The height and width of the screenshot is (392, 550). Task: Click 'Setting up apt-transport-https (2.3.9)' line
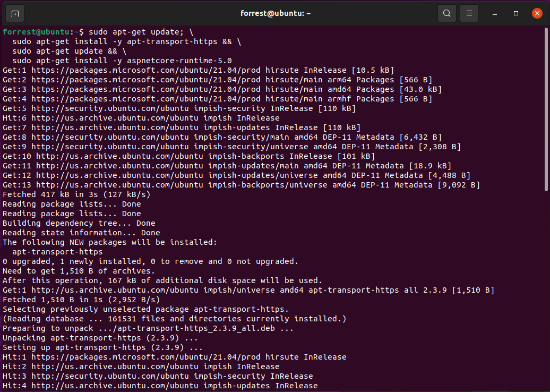pos(103,347)
